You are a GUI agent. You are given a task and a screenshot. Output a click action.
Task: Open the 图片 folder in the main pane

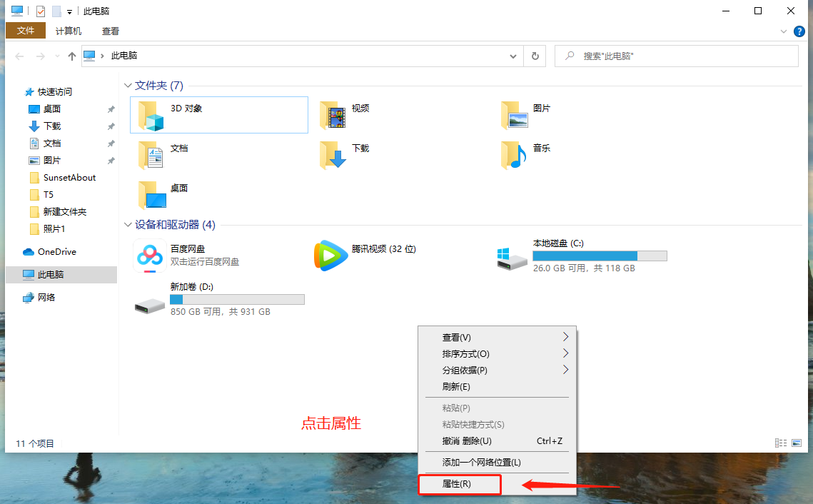pyautogui.click(x=515, y=115)
